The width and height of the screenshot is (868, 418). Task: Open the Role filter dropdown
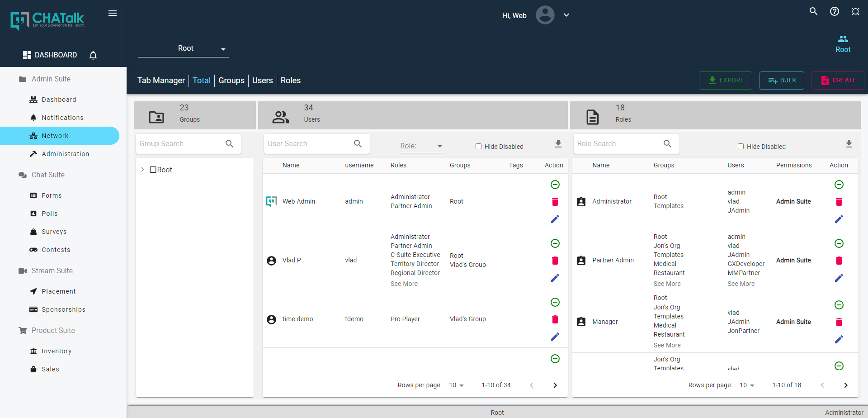[422, 146]
